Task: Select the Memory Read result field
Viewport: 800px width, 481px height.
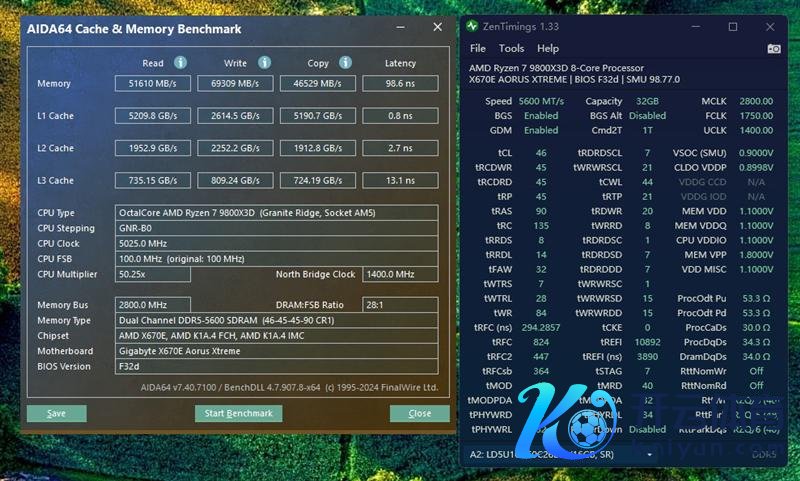Action: tap(154, 84)
